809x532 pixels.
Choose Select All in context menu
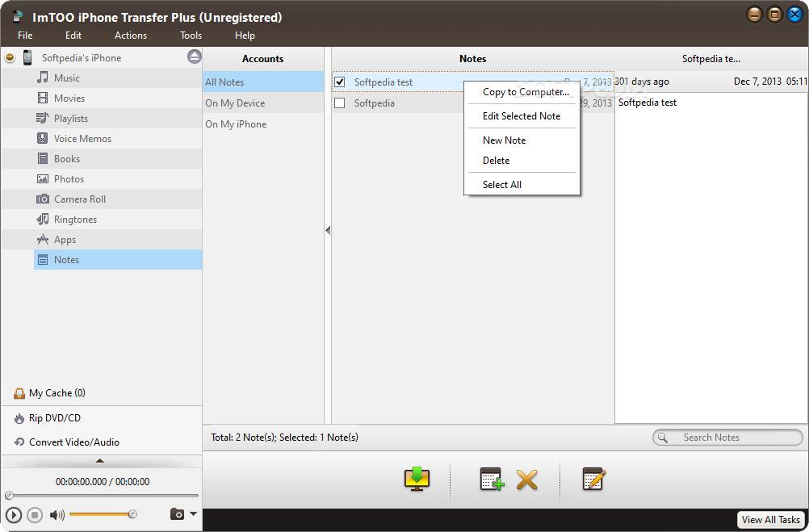[522, 185]
